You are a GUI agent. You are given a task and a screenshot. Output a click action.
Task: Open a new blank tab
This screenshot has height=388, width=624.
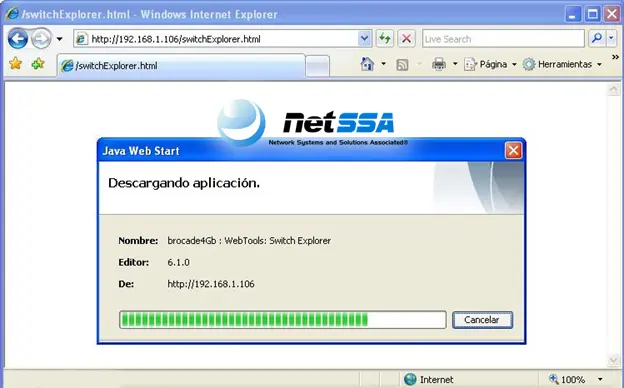(x=318, y=66)
